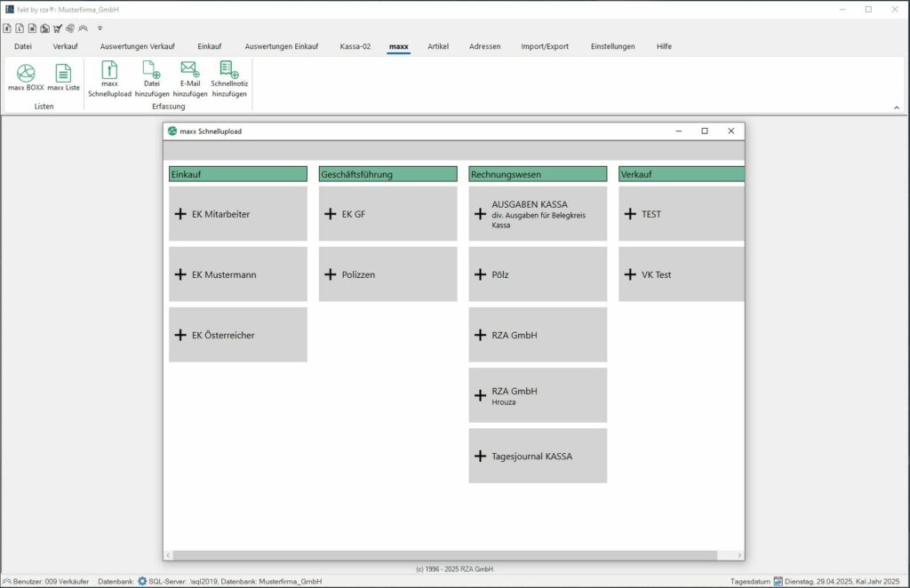This screenshot has width=910, height=588.
Task: Activate the Polizzen tile
Action: [387, 274]
